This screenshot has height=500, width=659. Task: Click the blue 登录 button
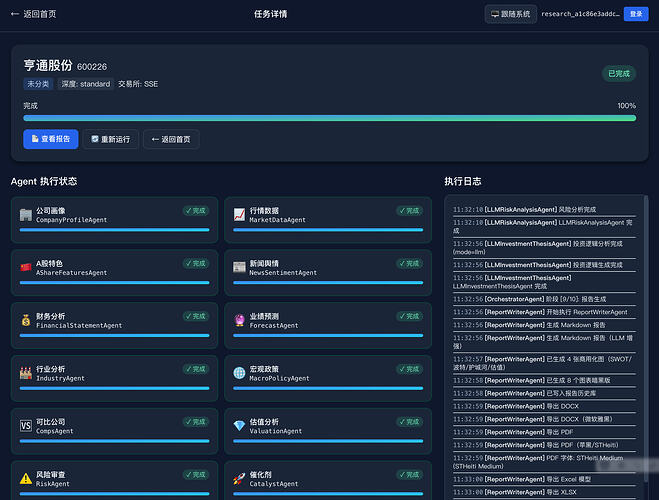[x=636, y=14]
